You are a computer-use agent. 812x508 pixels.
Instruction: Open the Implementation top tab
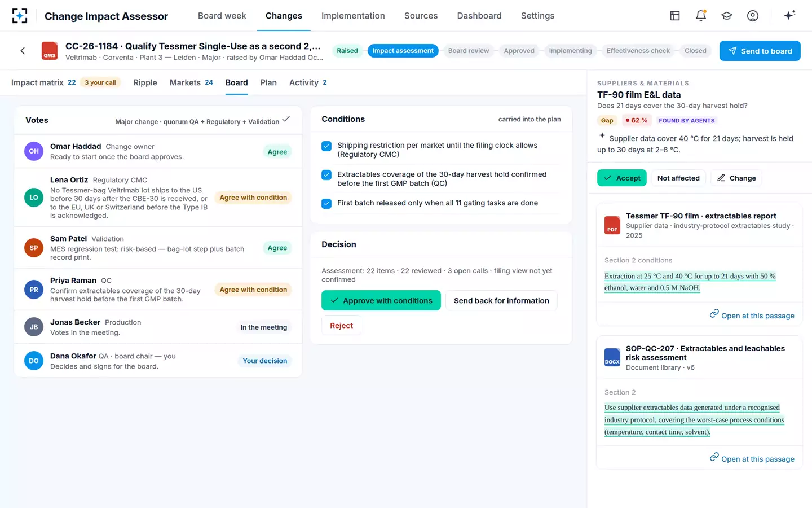click(353, 16)
